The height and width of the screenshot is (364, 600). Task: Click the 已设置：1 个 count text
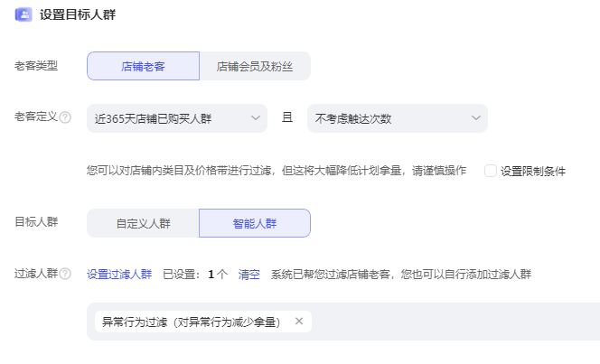point(194,274)
